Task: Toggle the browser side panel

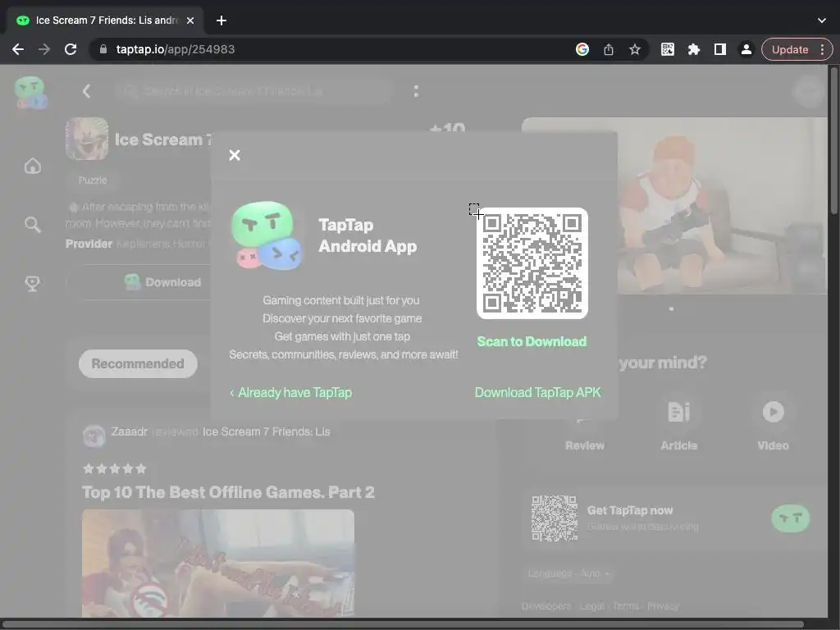Action: (720, 49)
